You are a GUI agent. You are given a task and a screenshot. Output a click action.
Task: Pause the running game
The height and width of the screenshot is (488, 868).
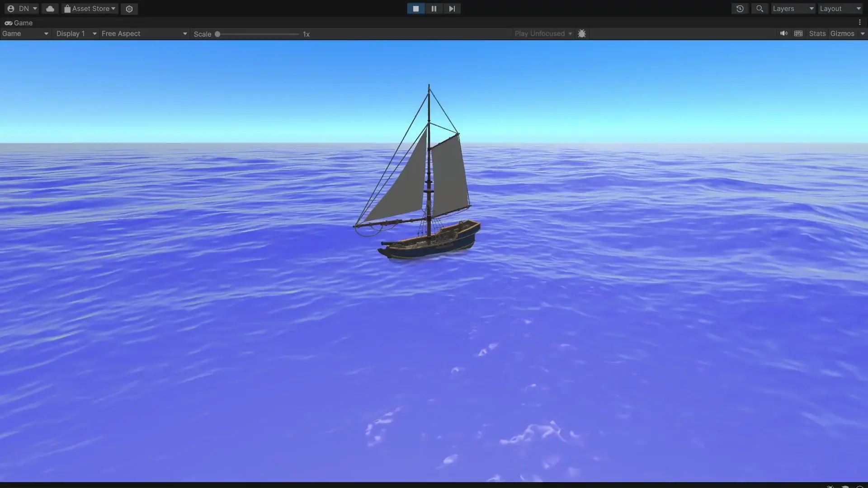point(434,9)
